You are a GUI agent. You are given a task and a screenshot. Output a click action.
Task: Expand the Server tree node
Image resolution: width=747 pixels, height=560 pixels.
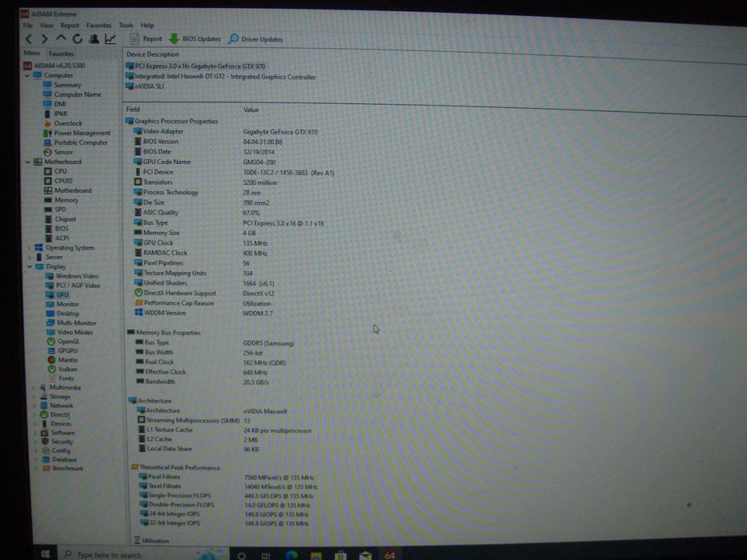pos(30,257)
